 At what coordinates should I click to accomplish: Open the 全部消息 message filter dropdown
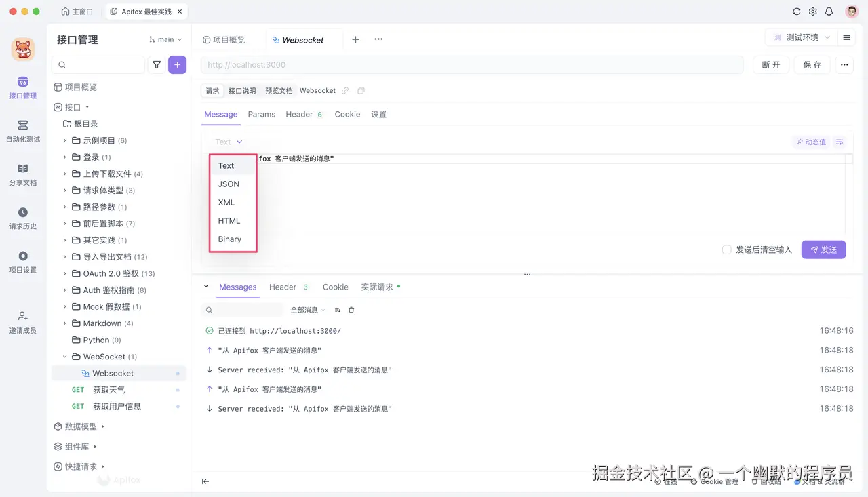pos(307,309)
